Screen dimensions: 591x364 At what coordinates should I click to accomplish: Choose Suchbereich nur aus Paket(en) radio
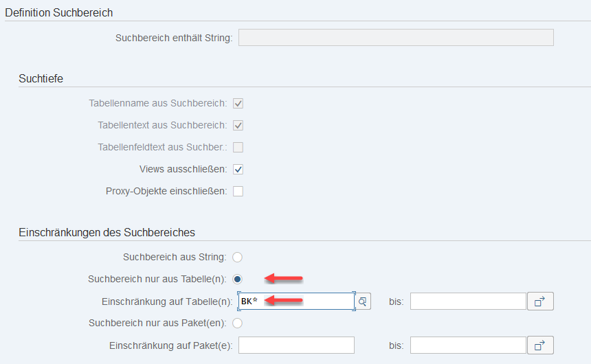tap(238, 323)
